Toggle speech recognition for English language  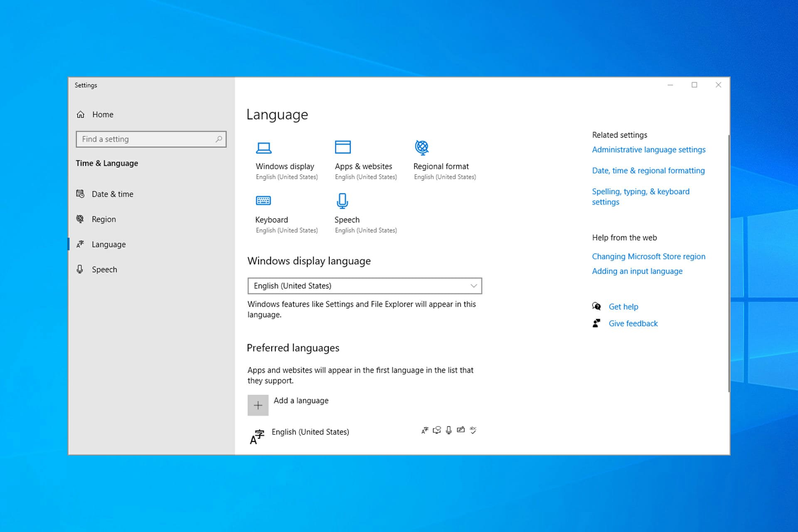coord(449,430)
